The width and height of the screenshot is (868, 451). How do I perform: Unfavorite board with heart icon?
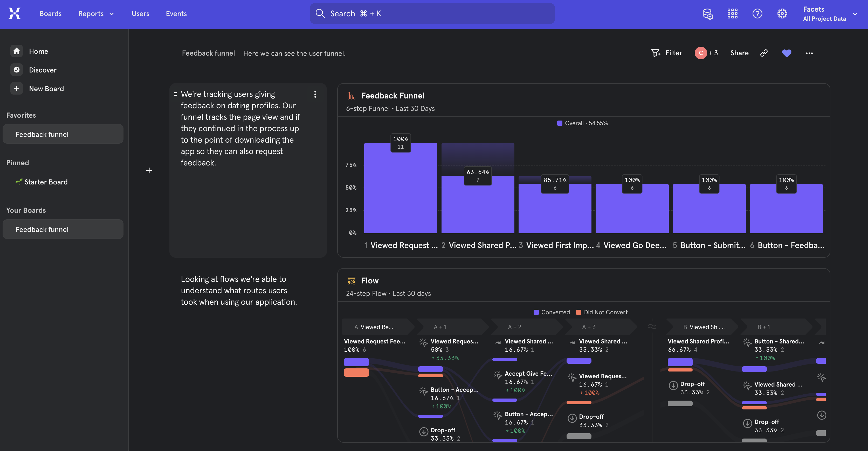(787, 53)
